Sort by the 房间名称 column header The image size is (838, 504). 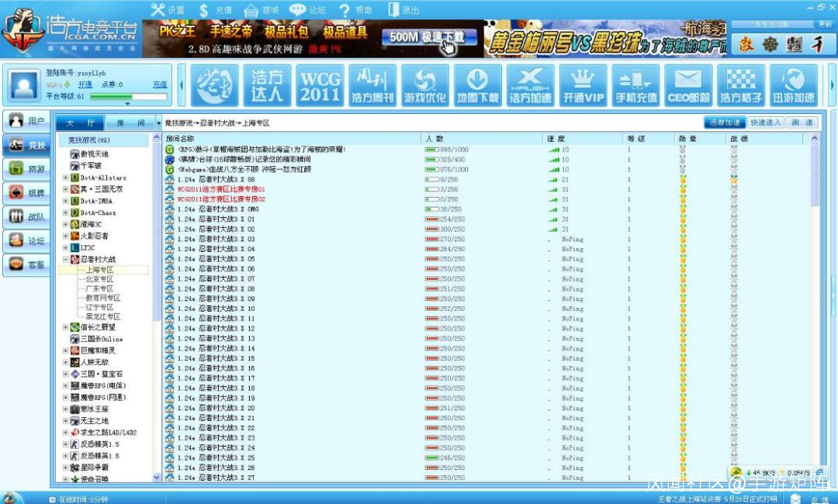[293, 138]
